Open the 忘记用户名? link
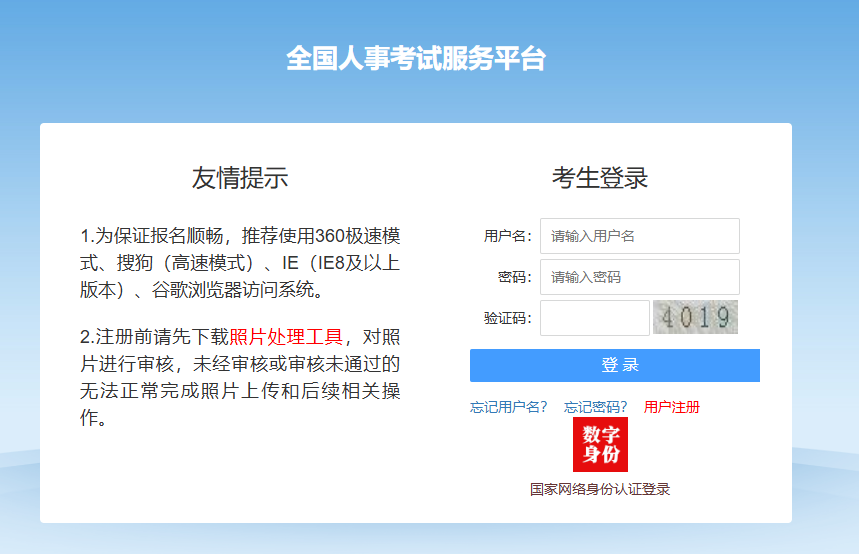 coord(509,407)
